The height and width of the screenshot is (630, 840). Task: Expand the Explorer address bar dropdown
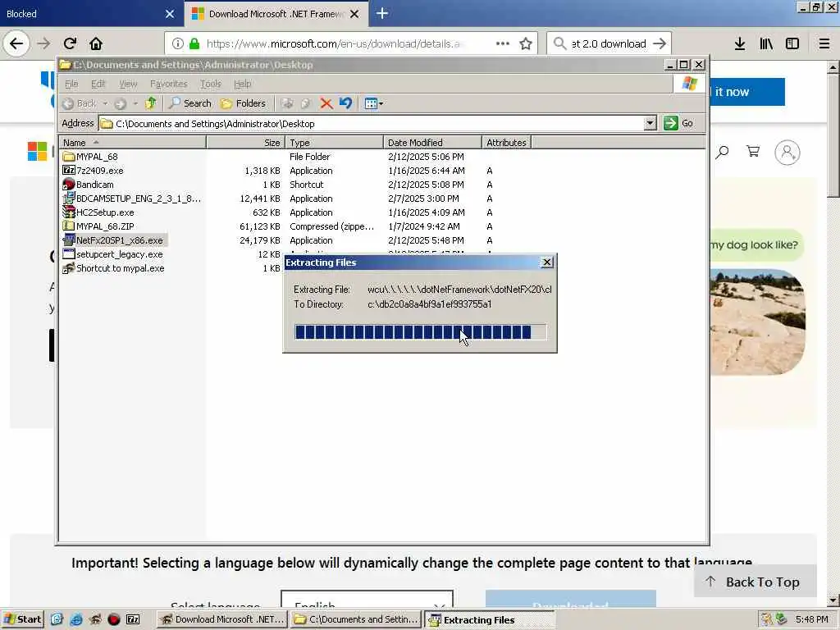tap(650, 123)
